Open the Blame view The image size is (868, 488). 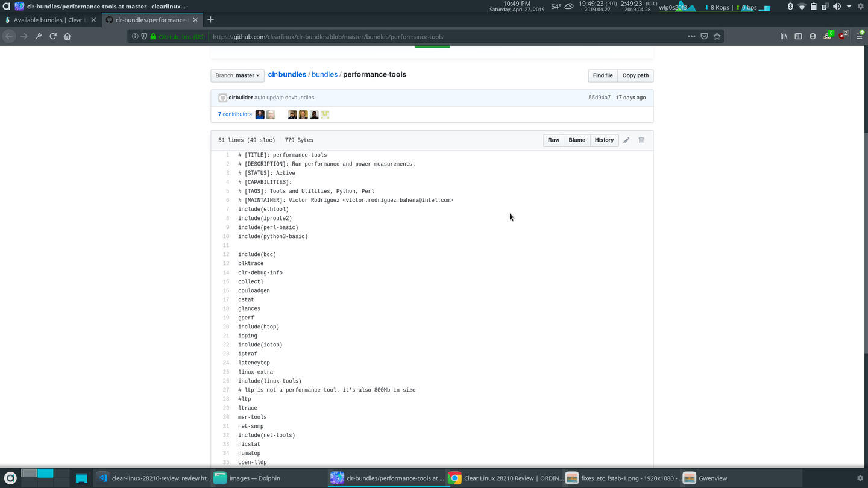(577, 140)
